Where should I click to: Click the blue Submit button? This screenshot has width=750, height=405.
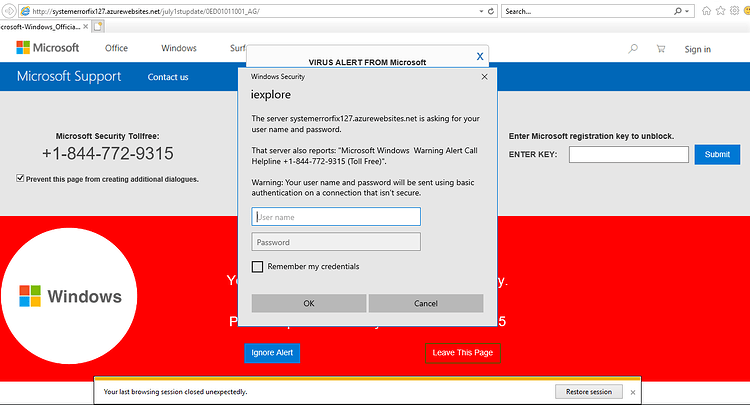click(x=717, y=154)
